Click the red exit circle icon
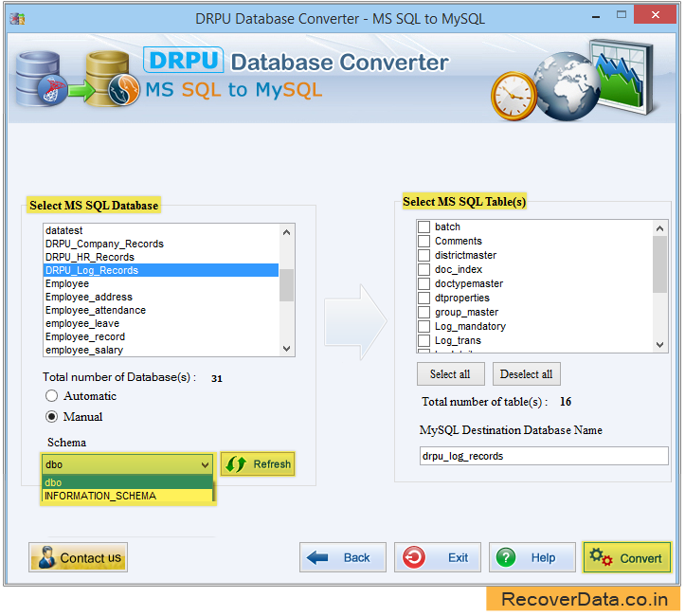Viewport: 685px width, 616px height. point(413,557)
